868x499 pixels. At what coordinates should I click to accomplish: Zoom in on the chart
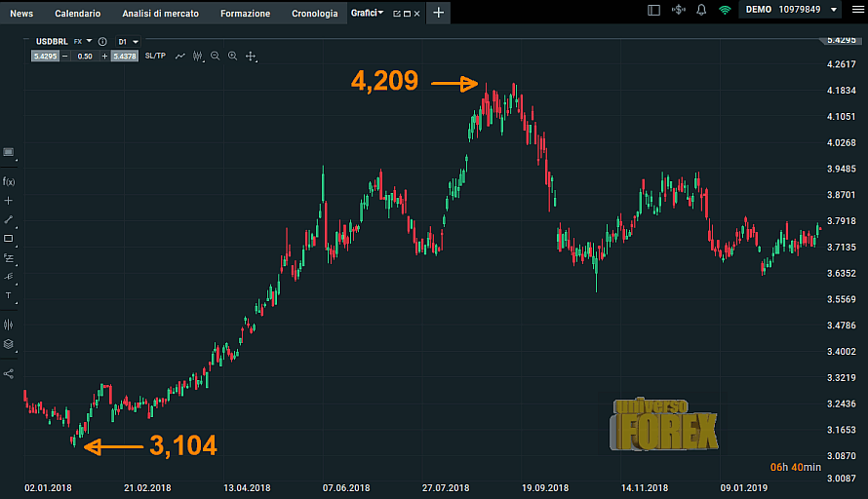[x=232, y=57]
